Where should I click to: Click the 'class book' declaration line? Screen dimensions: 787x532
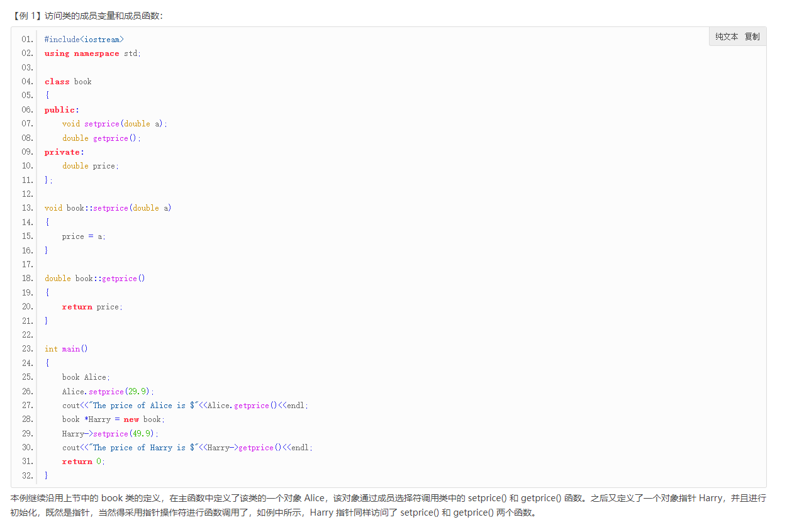tap(68, 82)
